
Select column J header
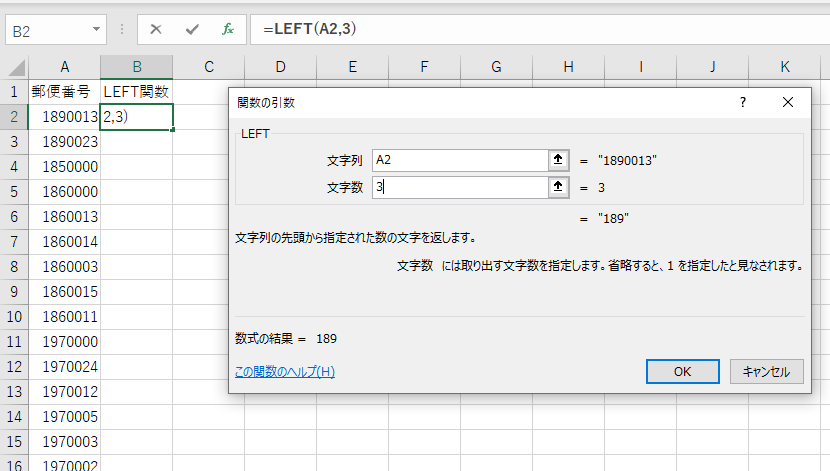tap(712, 67)
